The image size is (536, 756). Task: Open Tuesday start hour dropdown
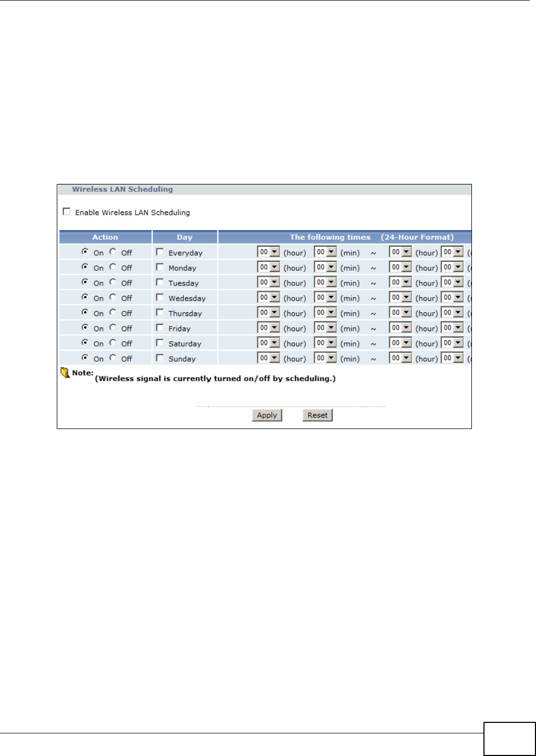pos(269,283)
